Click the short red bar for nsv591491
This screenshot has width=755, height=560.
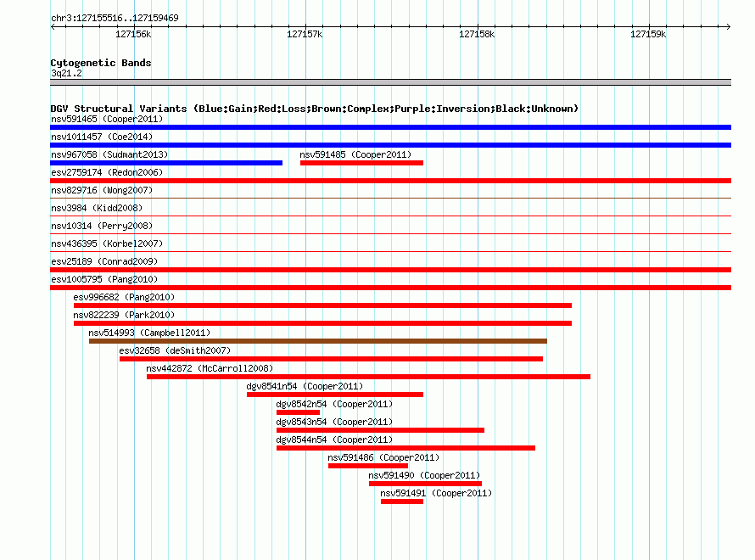point(402,501)
